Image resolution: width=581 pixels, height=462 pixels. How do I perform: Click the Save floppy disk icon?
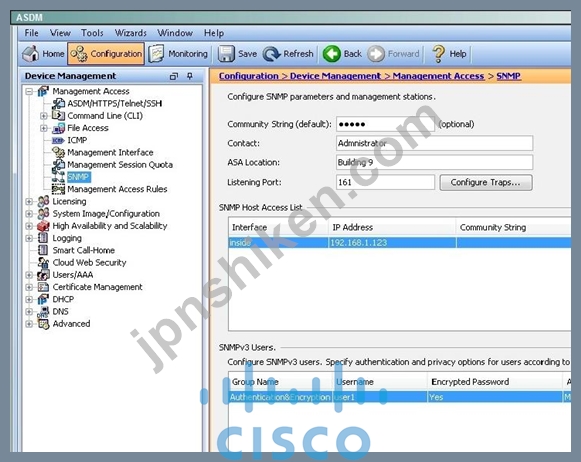[x=226, y=54]
